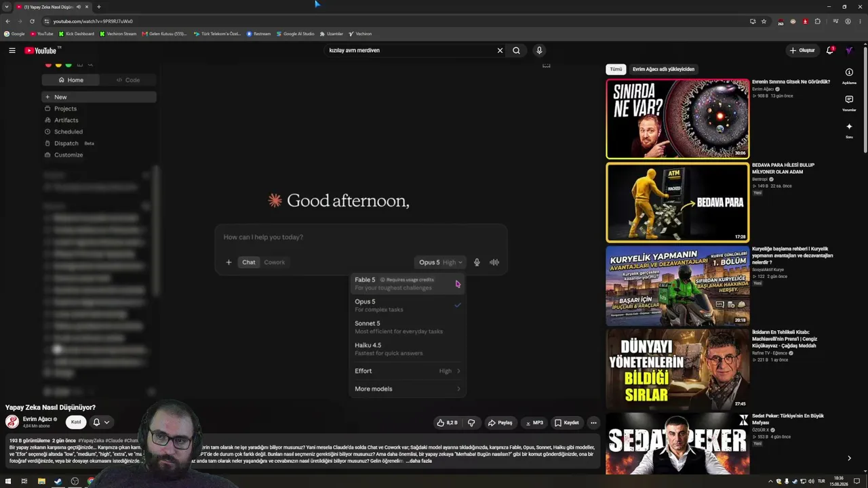Screen dimensions: 868x488
Task: Join the channel with Katıl
Action: 76,422
